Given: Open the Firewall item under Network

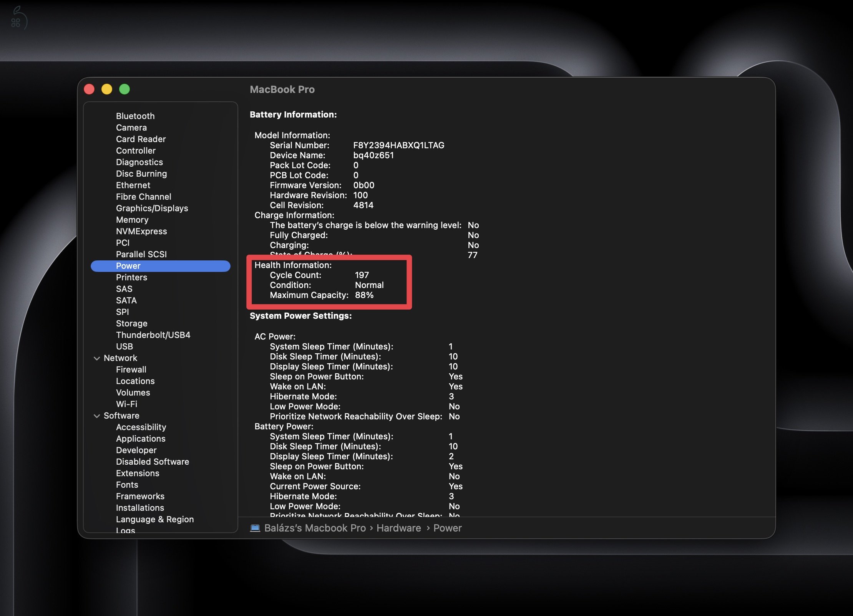Looking at the screenshot, I should tap(131, 369).
